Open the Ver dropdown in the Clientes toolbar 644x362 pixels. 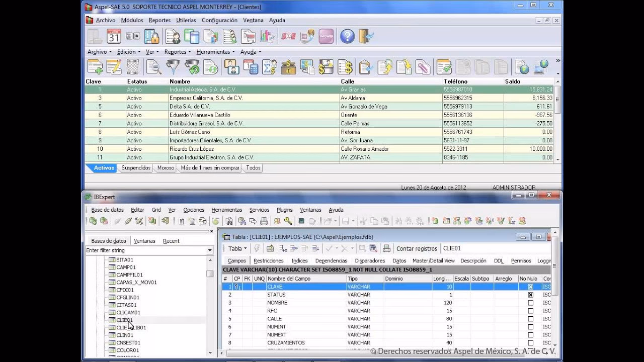[152, 52]
